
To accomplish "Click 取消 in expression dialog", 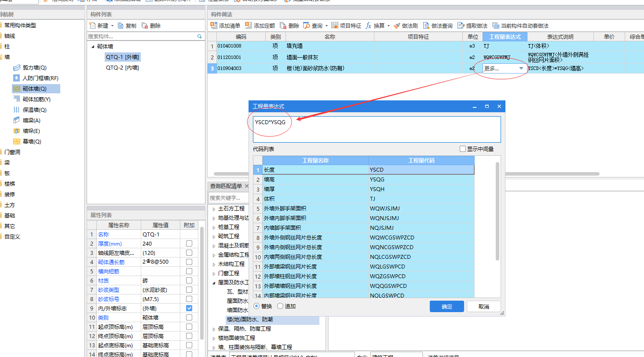I will point(484,306).
